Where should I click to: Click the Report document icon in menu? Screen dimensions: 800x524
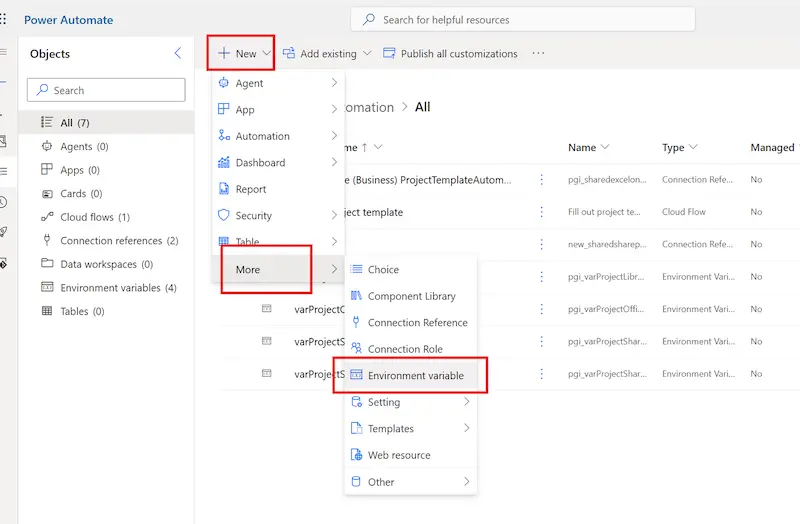[x=223, y=188]
